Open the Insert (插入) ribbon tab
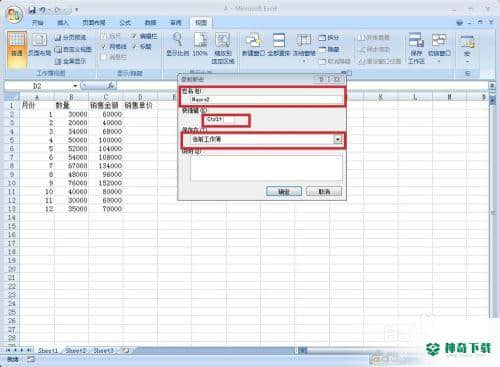The image size is (500, 367). coord(63,23)
